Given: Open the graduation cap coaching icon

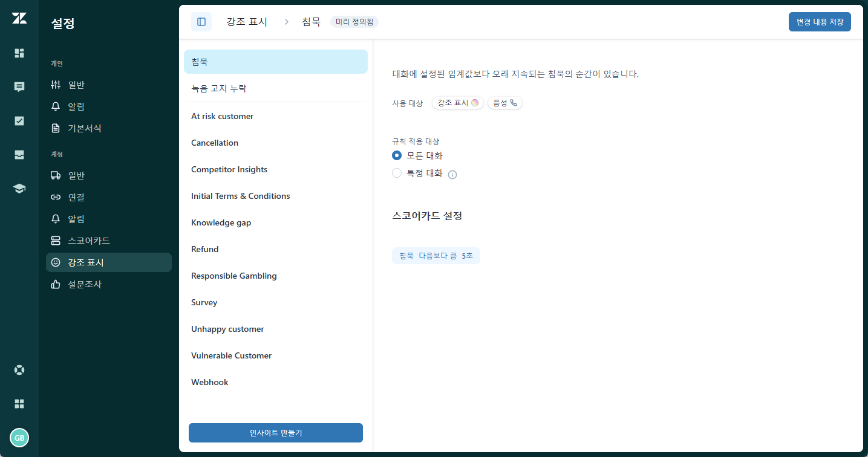Looking at the screenshot, I should click(x=19, y=189).
